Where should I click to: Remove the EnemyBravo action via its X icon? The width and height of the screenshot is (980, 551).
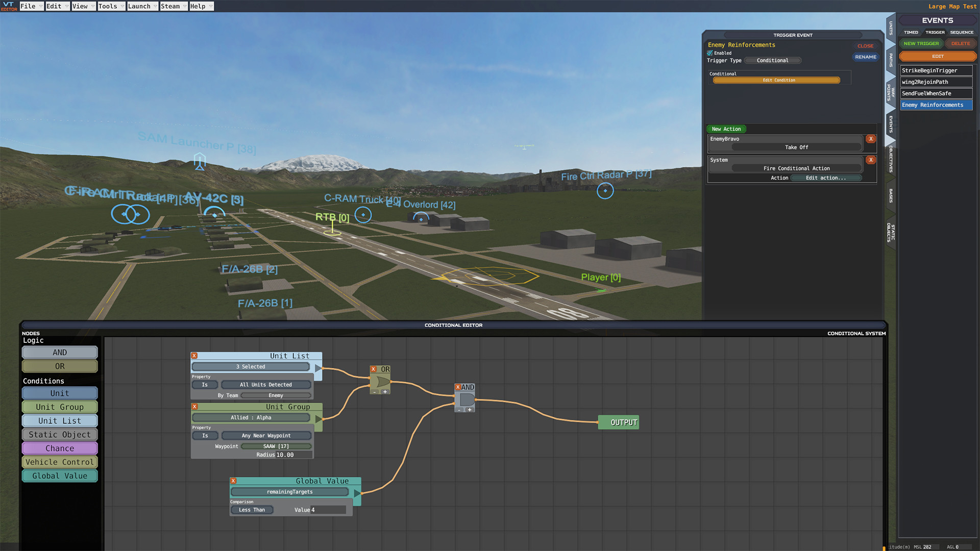point(871,139)
